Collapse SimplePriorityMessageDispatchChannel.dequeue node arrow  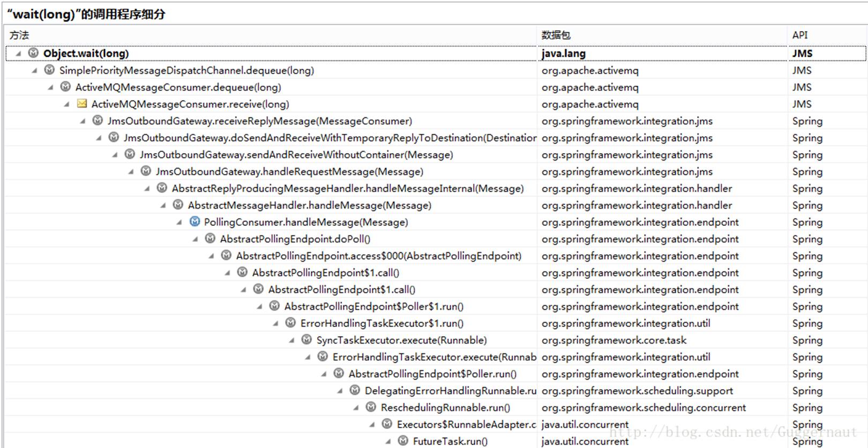pos(35,70)
